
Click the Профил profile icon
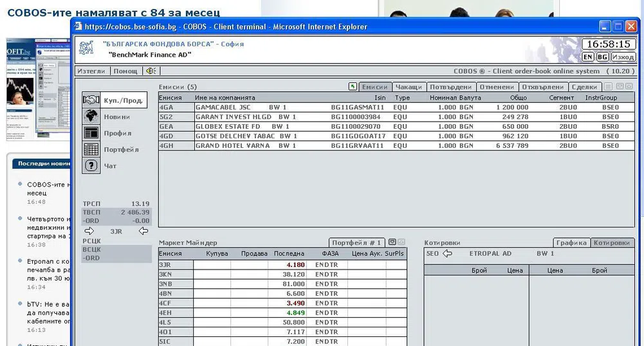pyautogui.click(x=91, y=133)
